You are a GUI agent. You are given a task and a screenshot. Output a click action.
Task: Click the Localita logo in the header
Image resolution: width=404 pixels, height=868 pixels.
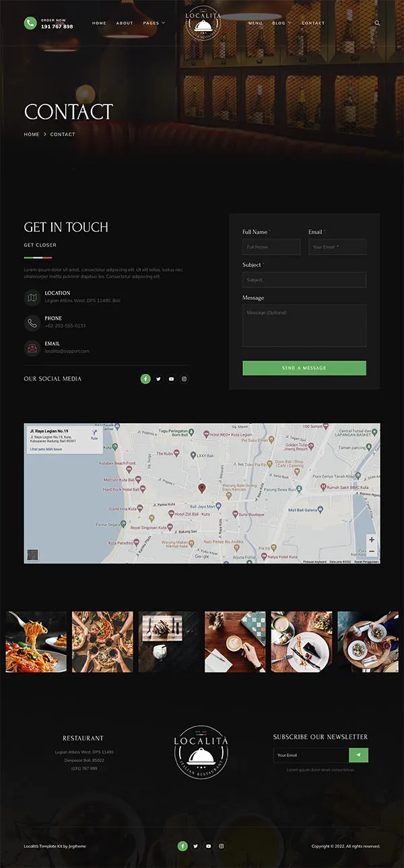tap(202, 24)
